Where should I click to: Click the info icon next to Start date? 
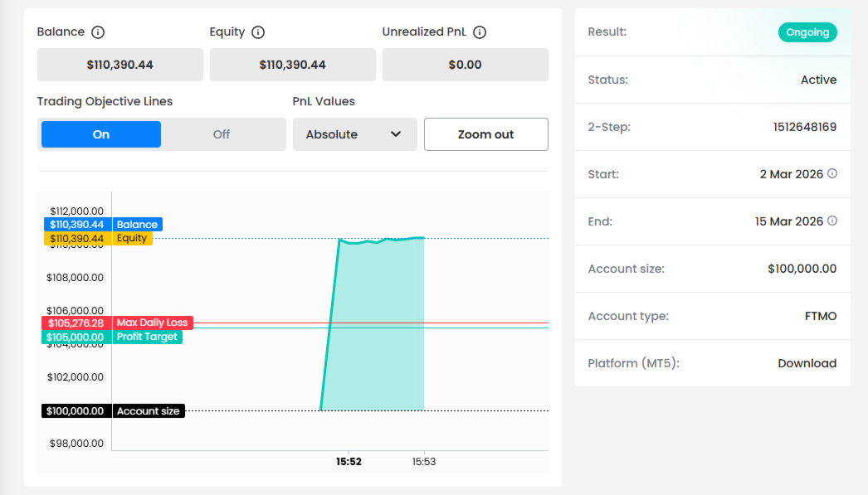[x=832, y=174]
